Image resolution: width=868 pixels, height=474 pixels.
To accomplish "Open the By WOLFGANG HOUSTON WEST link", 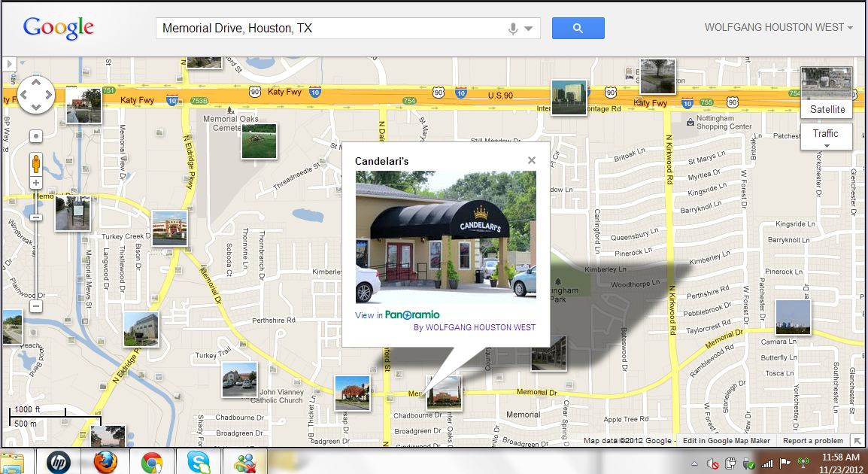I will 475,327.
